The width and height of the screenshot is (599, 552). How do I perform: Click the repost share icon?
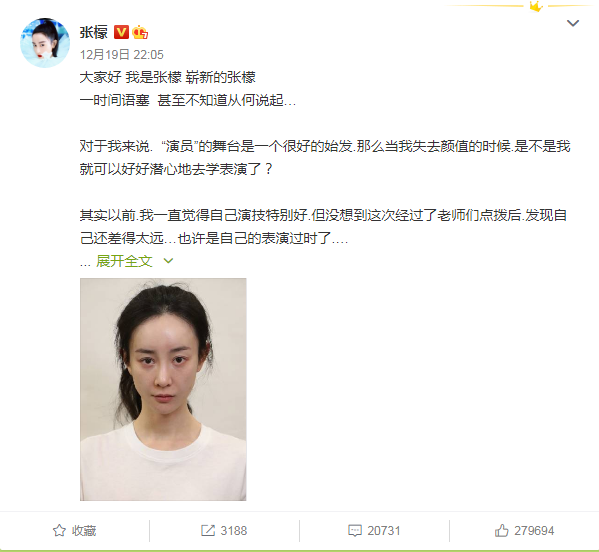coord(208,531)
